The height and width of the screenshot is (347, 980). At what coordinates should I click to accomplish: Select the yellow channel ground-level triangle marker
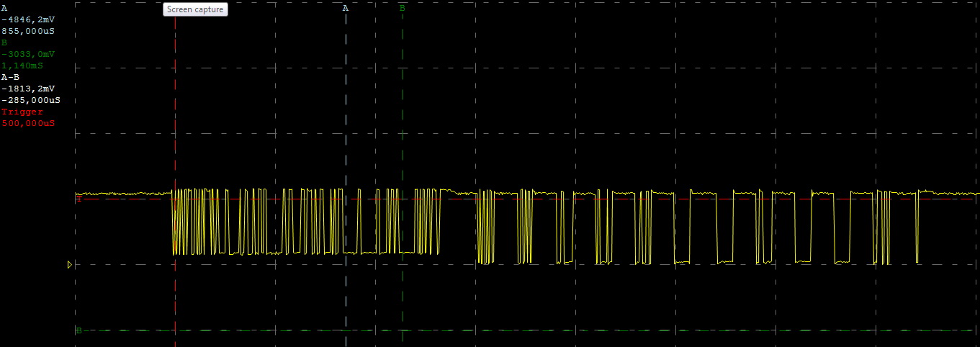point(69,265)
